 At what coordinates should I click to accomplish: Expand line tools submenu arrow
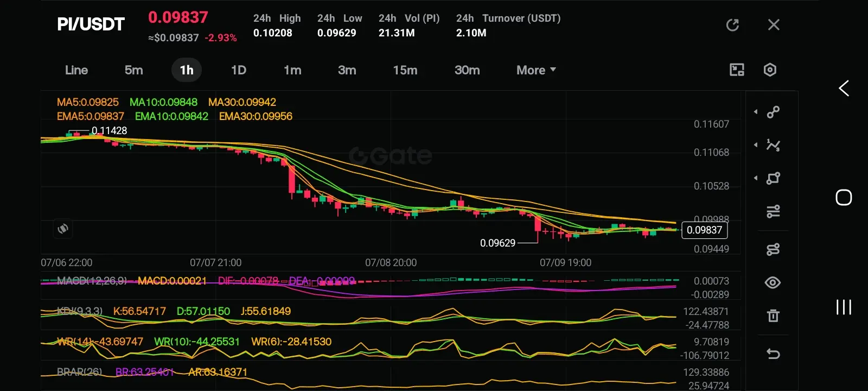(756, 112)
